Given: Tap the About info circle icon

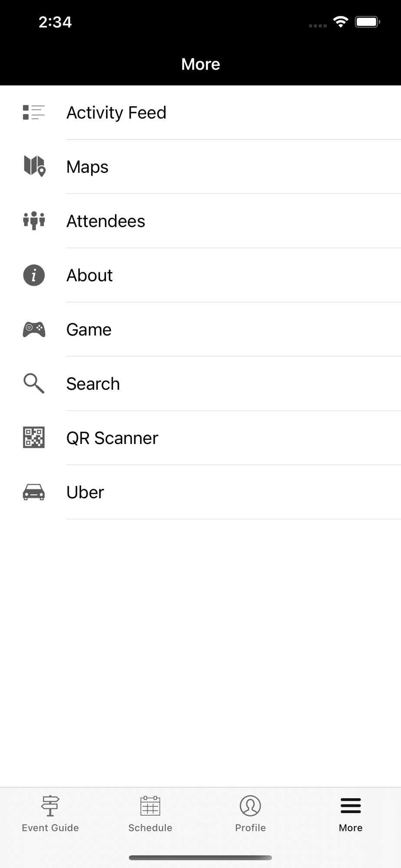Looking at the screenshot, I should tap(34, 275).
